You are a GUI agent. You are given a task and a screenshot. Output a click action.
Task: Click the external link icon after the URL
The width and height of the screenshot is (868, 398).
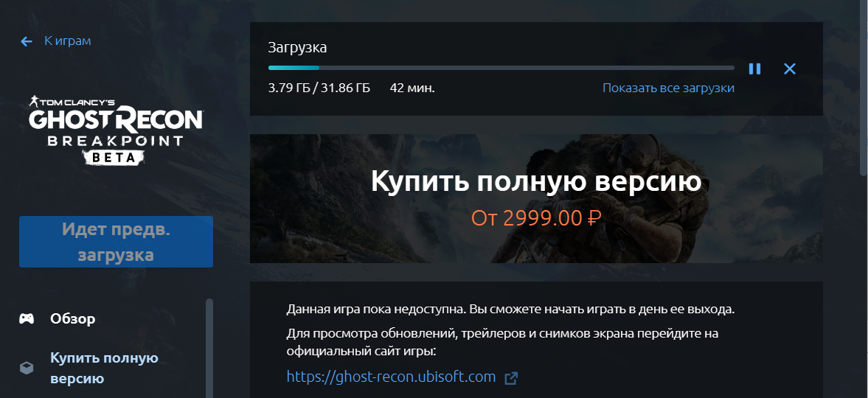(511, 378)
